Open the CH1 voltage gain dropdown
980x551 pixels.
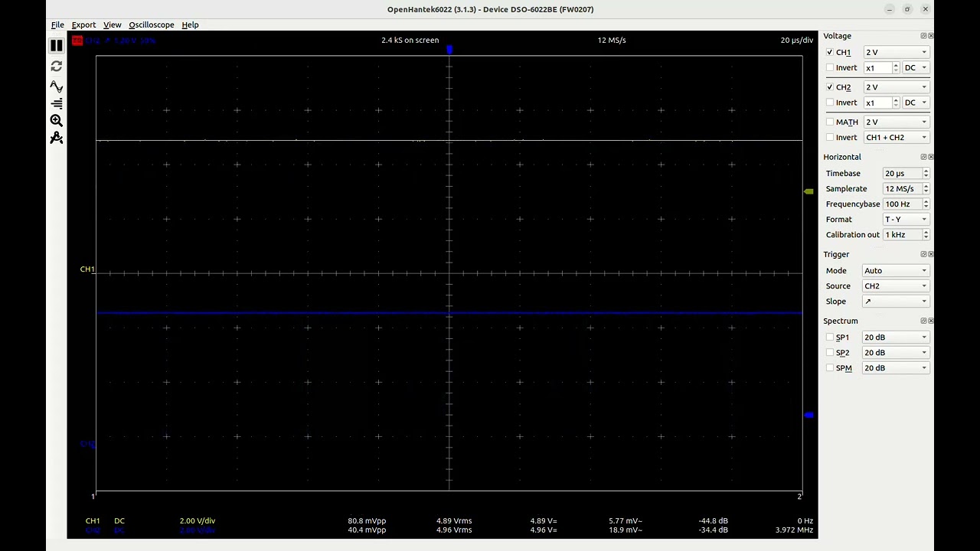click(896, 53)
